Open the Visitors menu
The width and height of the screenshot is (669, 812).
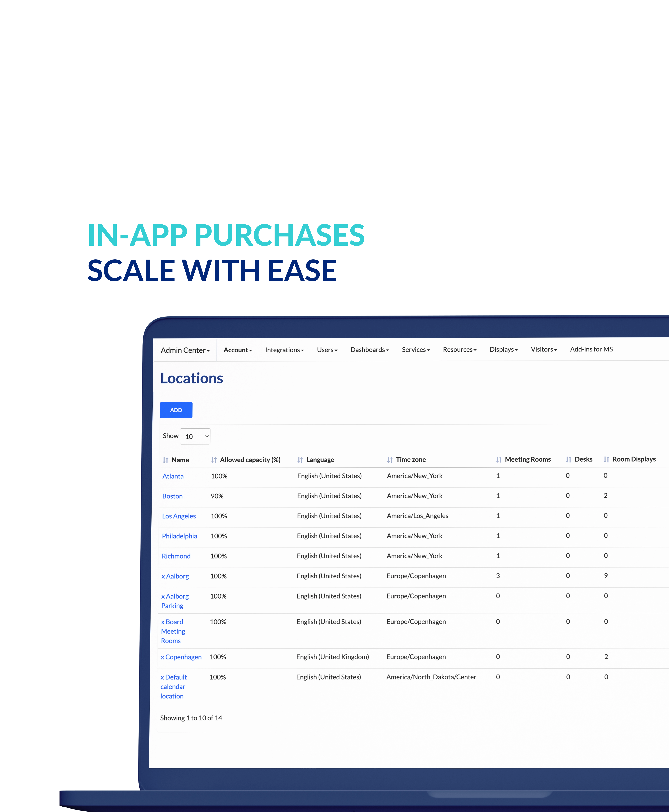click(544, 349)
